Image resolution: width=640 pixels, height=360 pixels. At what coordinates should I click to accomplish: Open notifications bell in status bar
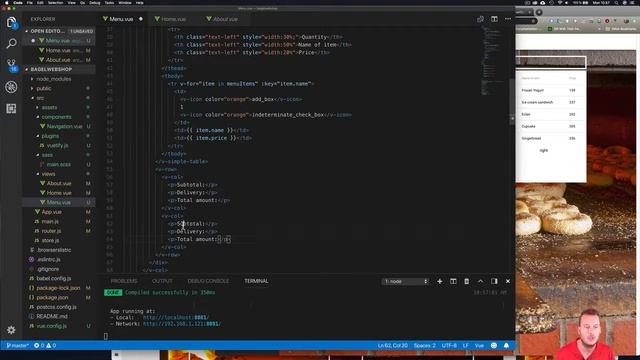point(506,346)
